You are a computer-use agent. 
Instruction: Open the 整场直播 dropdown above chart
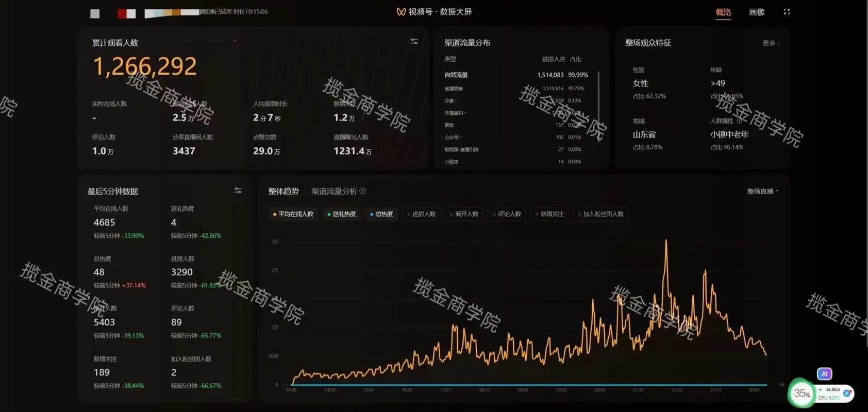point(763,191)
